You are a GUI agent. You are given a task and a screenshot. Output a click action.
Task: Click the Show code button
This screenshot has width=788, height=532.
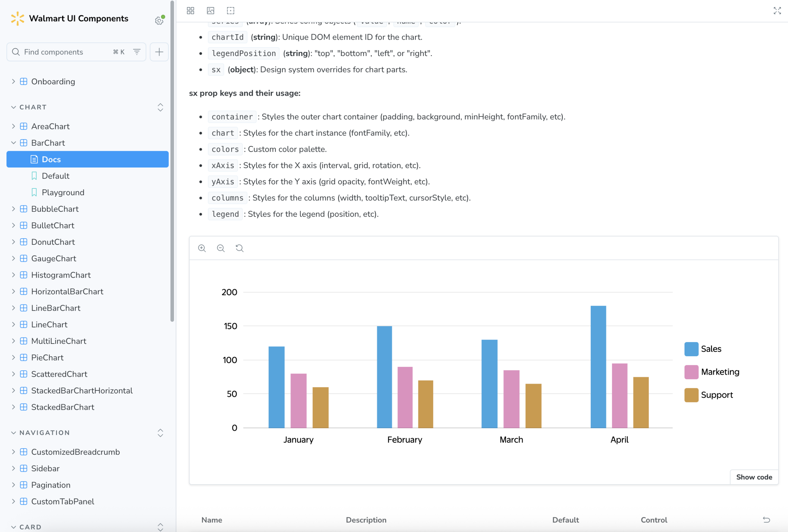(754, 477)
